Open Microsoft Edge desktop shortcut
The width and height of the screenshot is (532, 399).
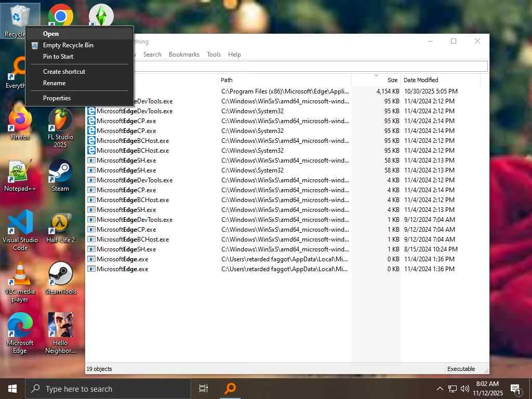pos(20,334)
